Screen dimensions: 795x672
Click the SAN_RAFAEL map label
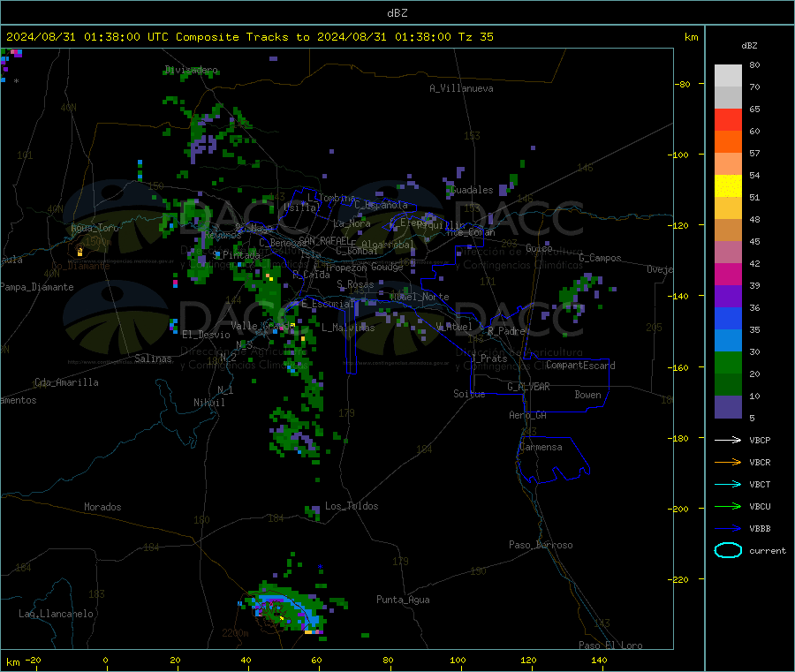324,240
